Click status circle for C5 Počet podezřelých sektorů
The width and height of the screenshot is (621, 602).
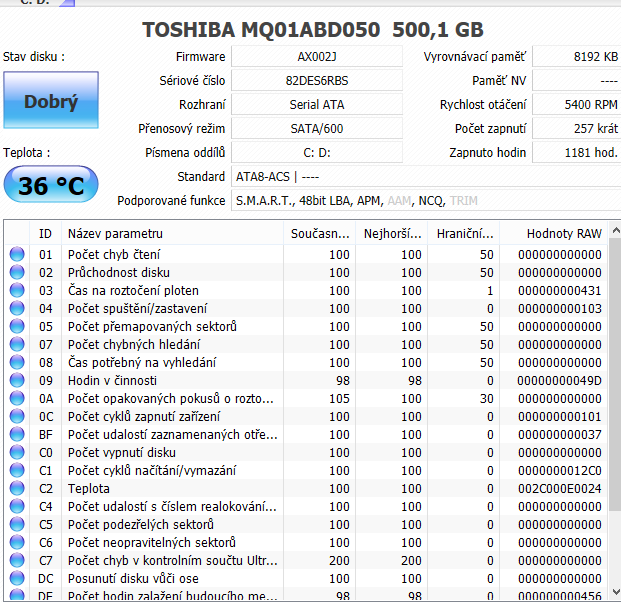coord(17,524)
